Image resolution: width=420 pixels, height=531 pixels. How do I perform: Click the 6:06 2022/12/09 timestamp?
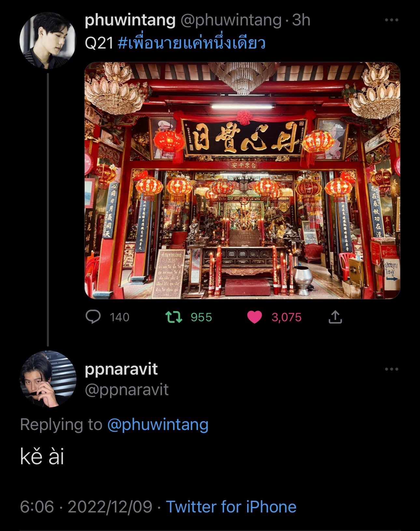click(x=86, y=507)
